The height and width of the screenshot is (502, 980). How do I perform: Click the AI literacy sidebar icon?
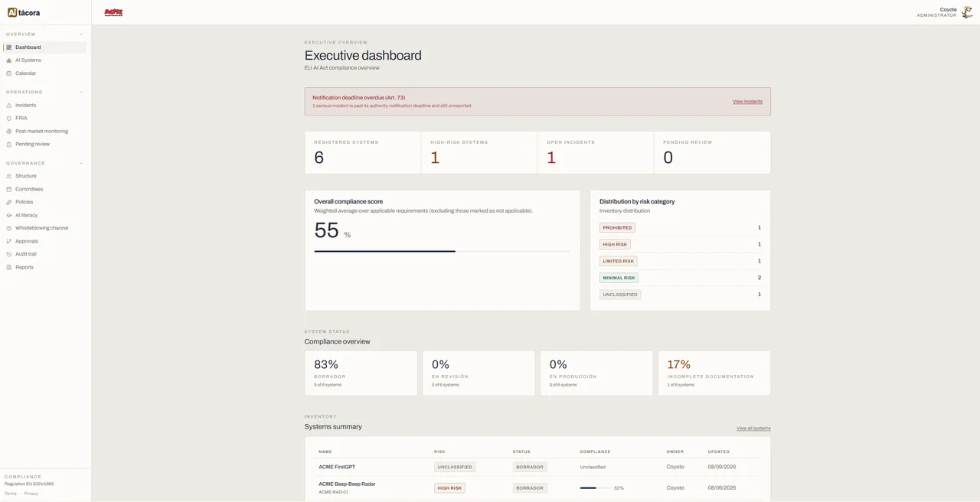[9, 215]
